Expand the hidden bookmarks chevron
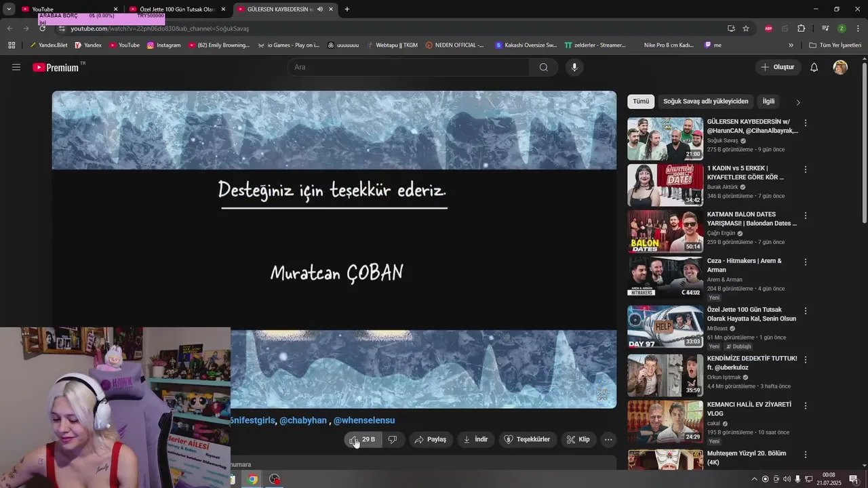868x488 pixels. click(791, 45)
